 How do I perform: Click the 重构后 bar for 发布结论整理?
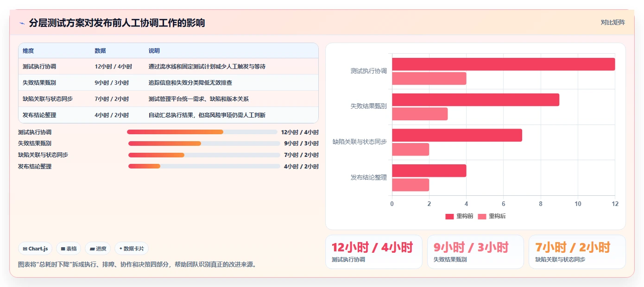[410, 185]
